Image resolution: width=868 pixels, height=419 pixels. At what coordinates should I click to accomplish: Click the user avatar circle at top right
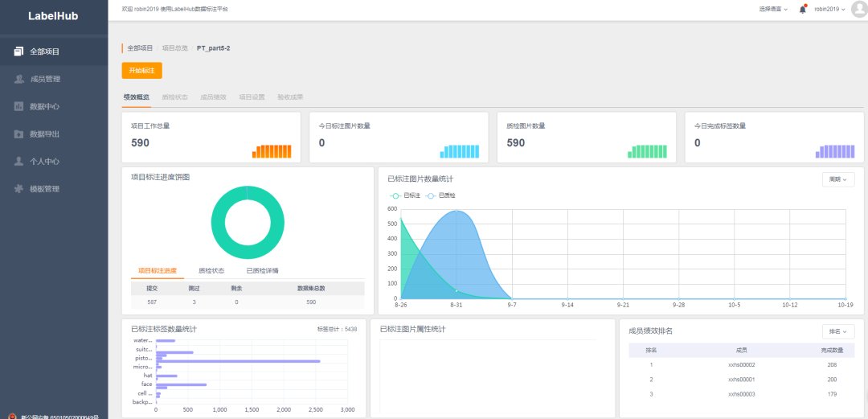859,10
